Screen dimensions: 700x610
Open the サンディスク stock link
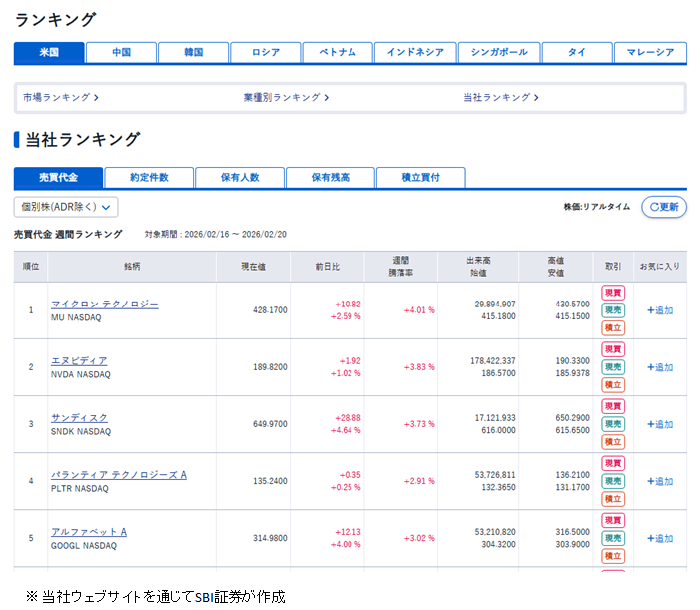79,417
